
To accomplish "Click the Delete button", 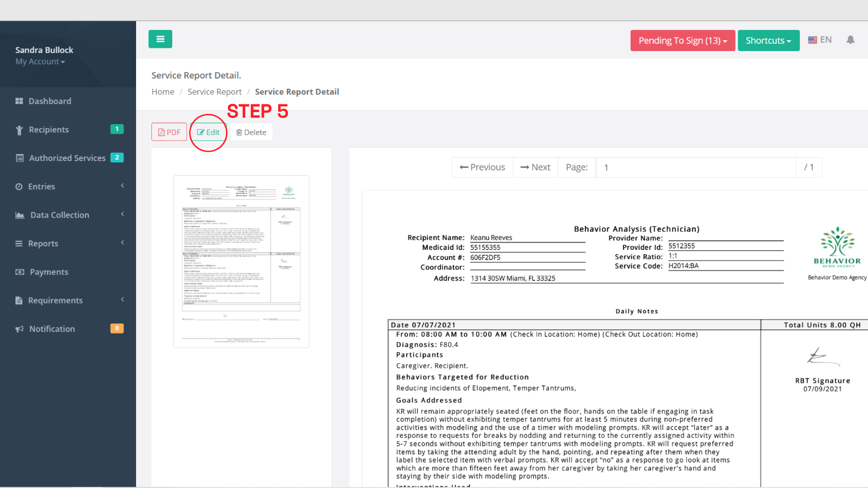I will point(251,132).
